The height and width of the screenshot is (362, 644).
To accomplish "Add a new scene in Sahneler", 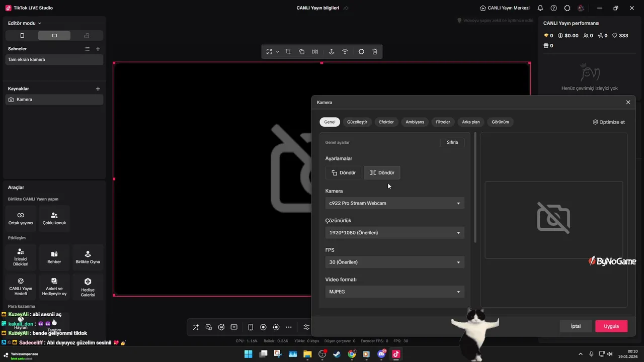I will (x=98, y=49).
